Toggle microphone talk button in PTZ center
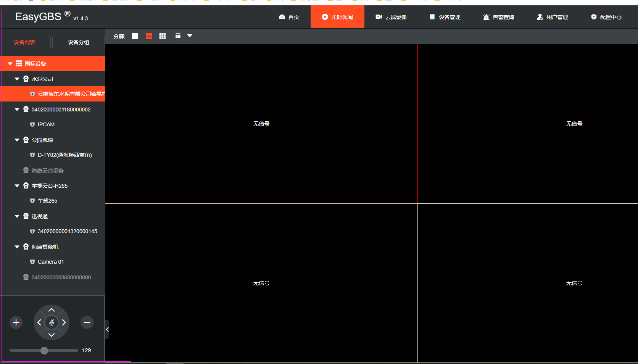This screenshot has height=364, width=638. 52,322
